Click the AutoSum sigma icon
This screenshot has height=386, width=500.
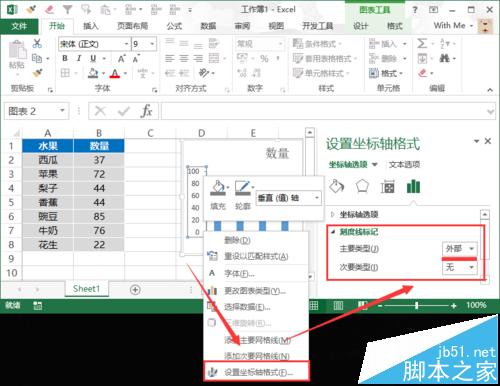point(422,43)
